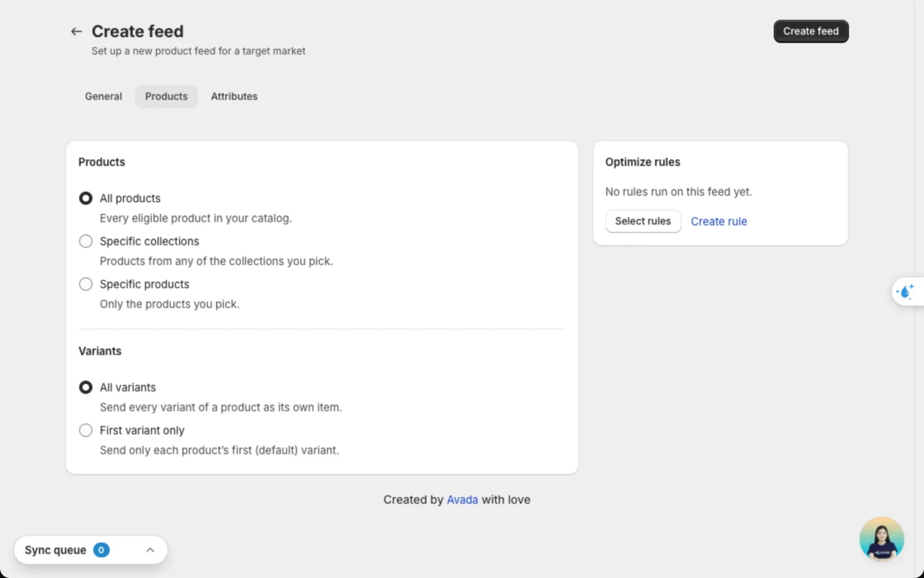Click the text 'Every eligible product in your catalog.'
Viewport: 924px width, 578px height.
tap(196, 218)
